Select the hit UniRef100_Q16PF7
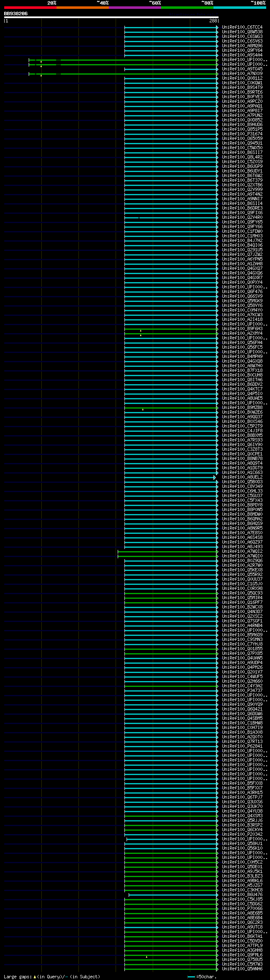Image resolution: width=270 pixels, height=980 pixels. pos(242,603)
